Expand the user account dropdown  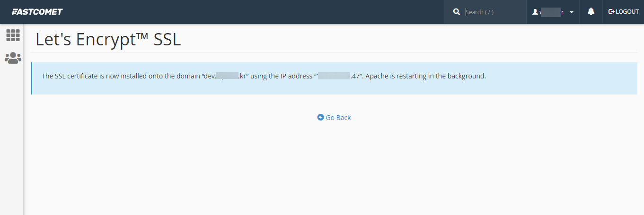553,12
